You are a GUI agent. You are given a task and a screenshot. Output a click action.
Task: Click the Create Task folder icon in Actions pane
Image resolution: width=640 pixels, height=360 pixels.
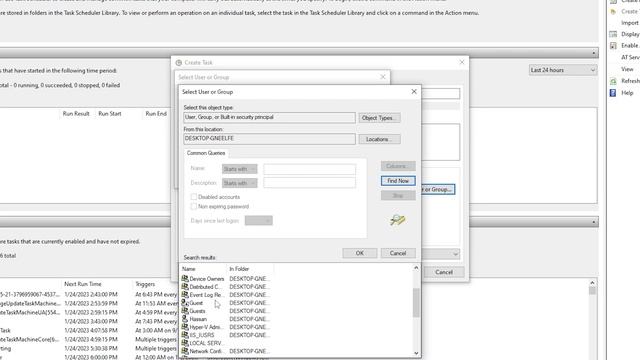point(613,11)
